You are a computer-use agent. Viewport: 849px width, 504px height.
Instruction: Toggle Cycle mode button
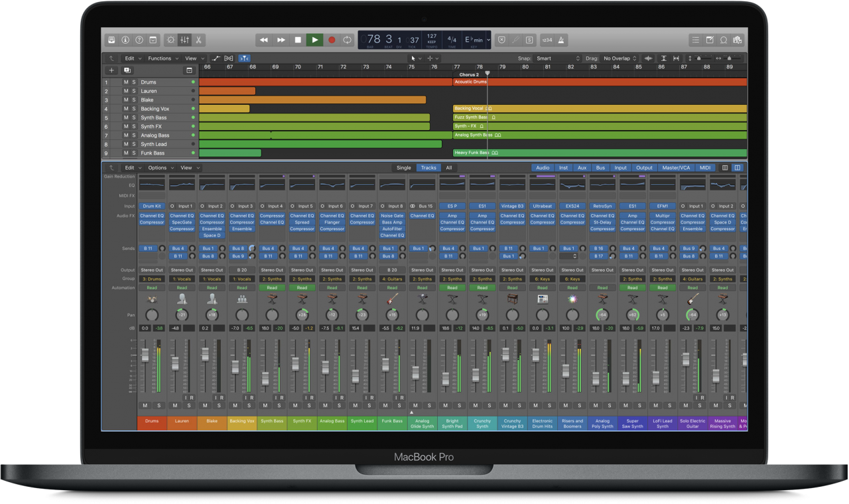(347, 40)
